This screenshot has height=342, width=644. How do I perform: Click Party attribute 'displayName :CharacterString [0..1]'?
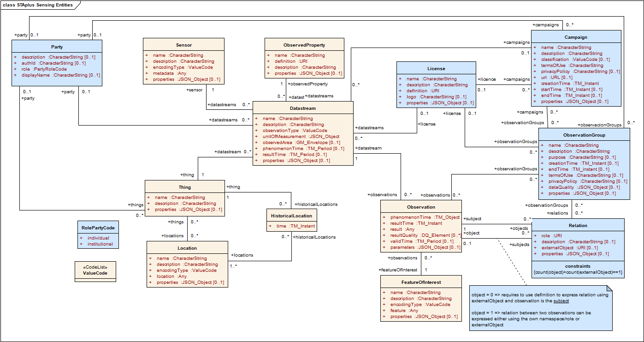61,75
